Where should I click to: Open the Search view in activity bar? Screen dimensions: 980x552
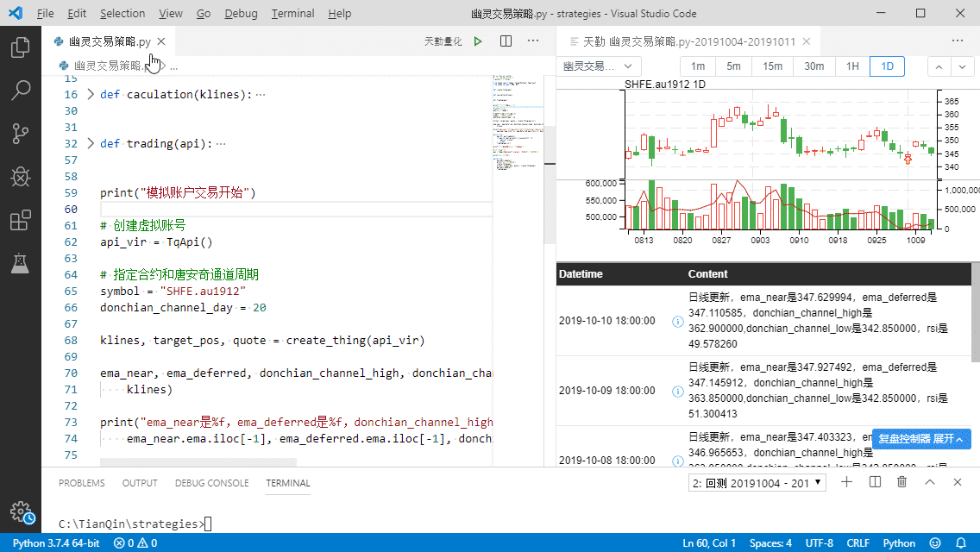click(x=20, y=91)
